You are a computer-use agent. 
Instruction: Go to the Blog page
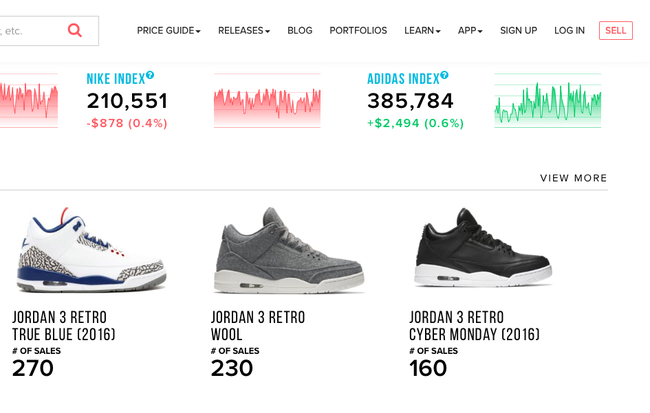tap(300, 31)
